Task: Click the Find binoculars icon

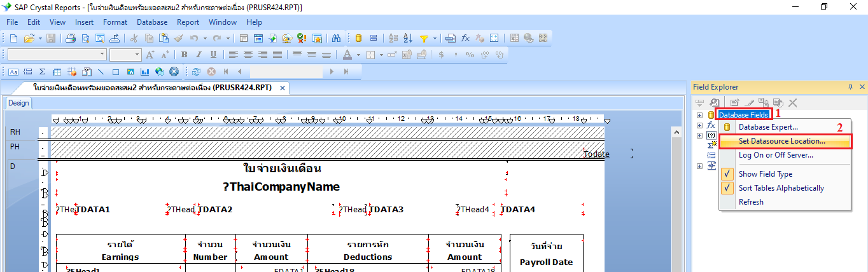Action: (x=337, y=38)
